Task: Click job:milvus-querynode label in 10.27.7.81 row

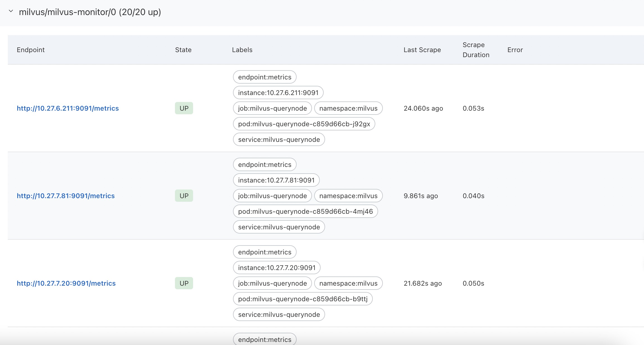Action: pyautogui.click(x=272, y=196)
